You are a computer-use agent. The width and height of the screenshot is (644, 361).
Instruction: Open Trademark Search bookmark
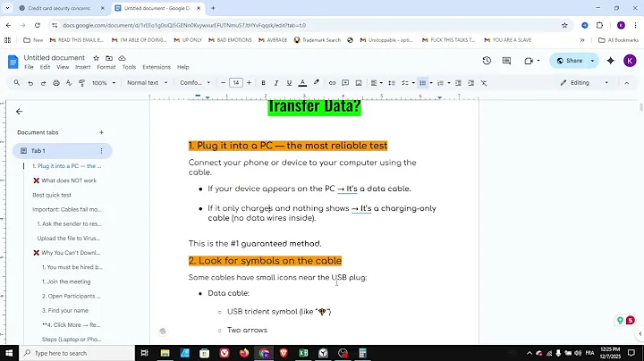318,40
